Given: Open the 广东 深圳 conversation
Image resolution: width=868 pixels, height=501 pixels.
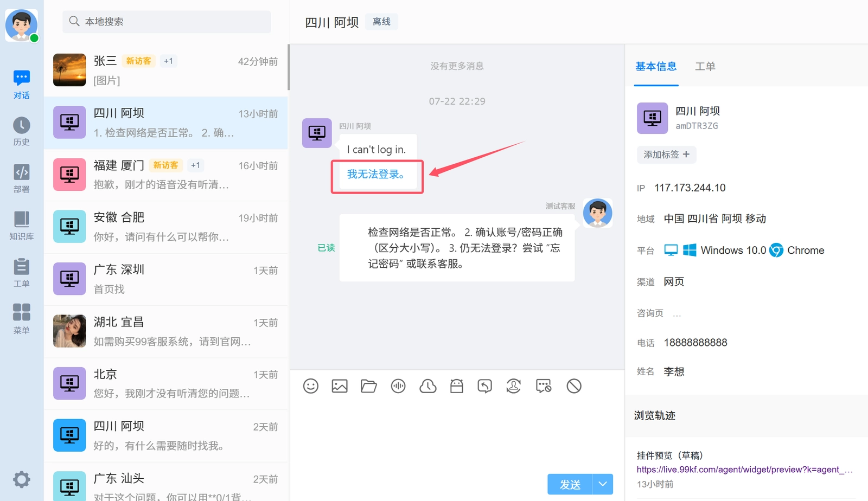Looking at the screenshot, I should point(165,279).
